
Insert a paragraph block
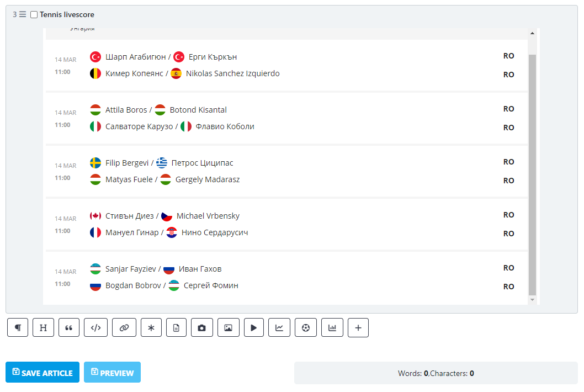click(x=18, y=327)
